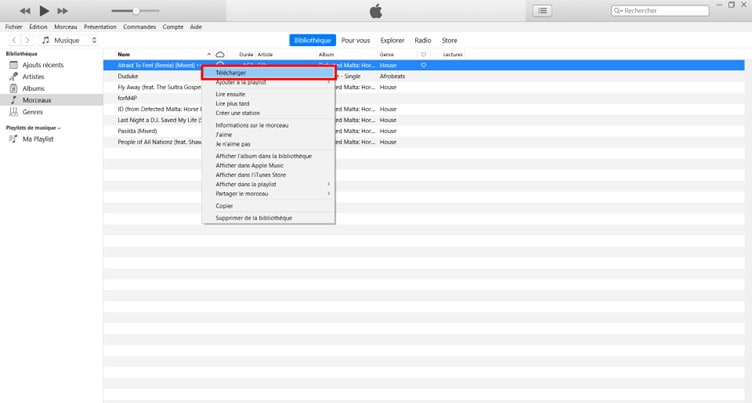Sort by the Lectures column header
The height and width of the screenshot is (403, 752).
[x=452, y=54]
